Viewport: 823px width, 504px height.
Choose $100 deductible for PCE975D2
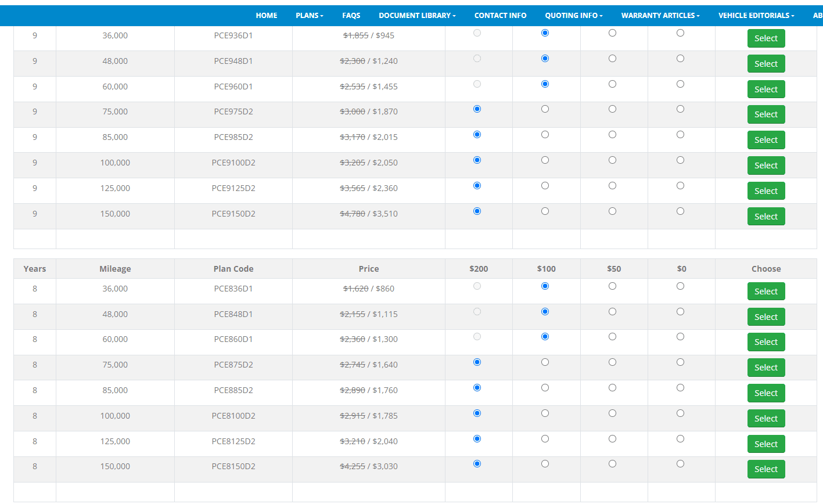pyautogui.click(x=545, y=109)
